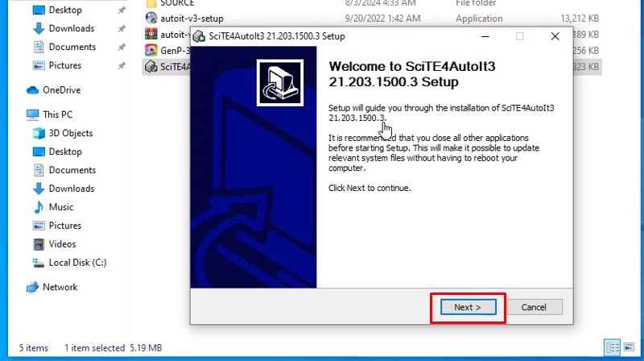Select the autoit-v3-setup application file
This screenshot has width=644, height=361.
pyautogui.click(x=192, y=18)
